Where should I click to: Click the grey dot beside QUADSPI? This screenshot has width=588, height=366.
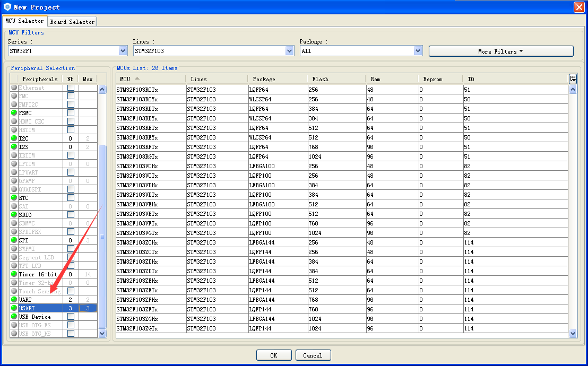coord(14,189)
